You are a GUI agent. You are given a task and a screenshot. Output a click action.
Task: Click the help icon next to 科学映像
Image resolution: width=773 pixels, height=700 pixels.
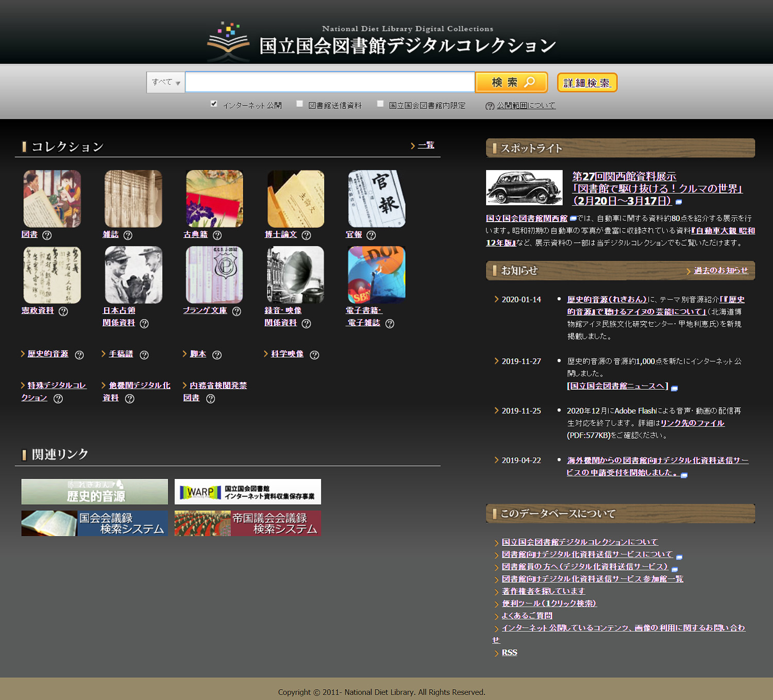pos(314,355)
